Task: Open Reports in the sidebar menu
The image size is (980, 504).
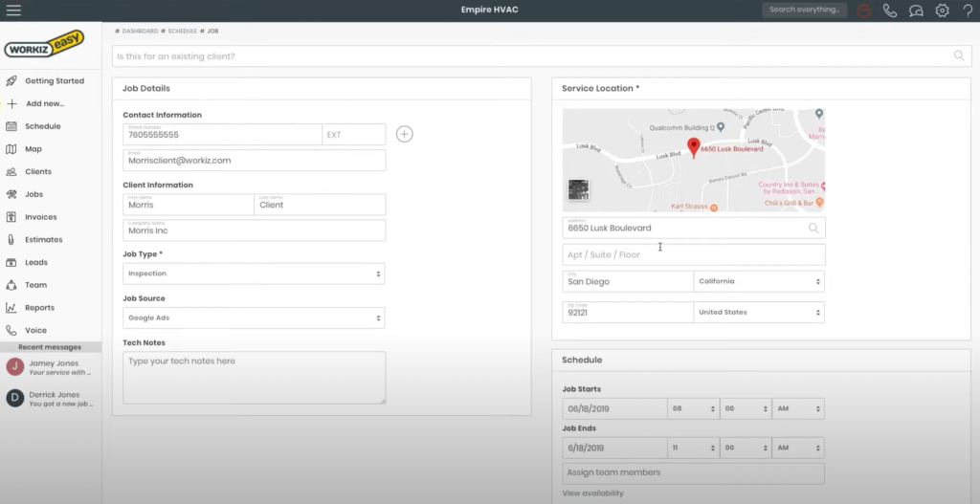Action: (x=39, y=308)
